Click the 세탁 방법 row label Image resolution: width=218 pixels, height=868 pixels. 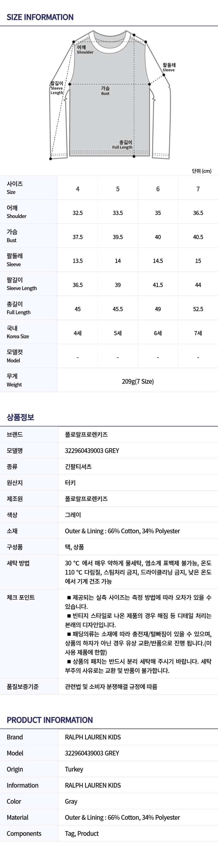18,563
